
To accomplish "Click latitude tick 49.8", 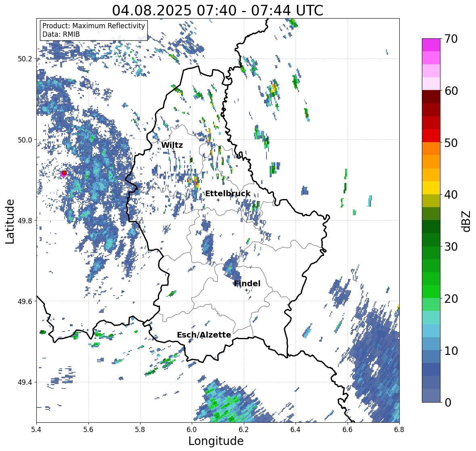I will point(25,220).
